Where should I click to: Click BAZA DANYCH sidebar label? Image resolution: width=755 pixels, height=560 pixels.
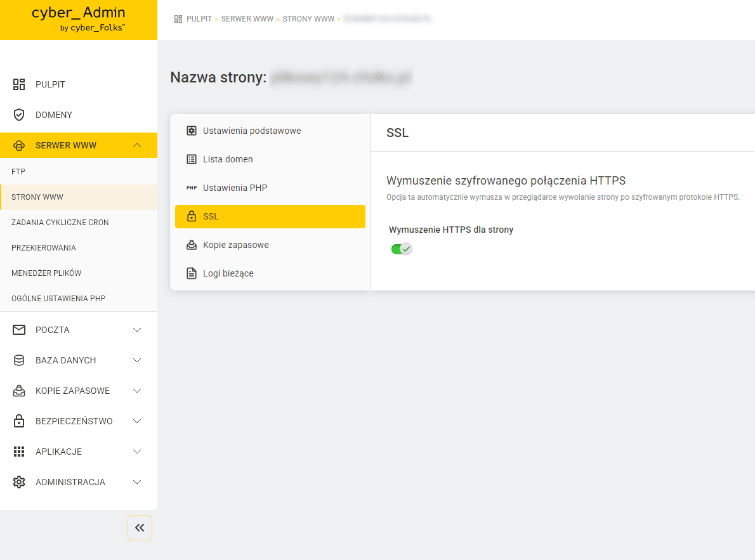tap(66, 360)
